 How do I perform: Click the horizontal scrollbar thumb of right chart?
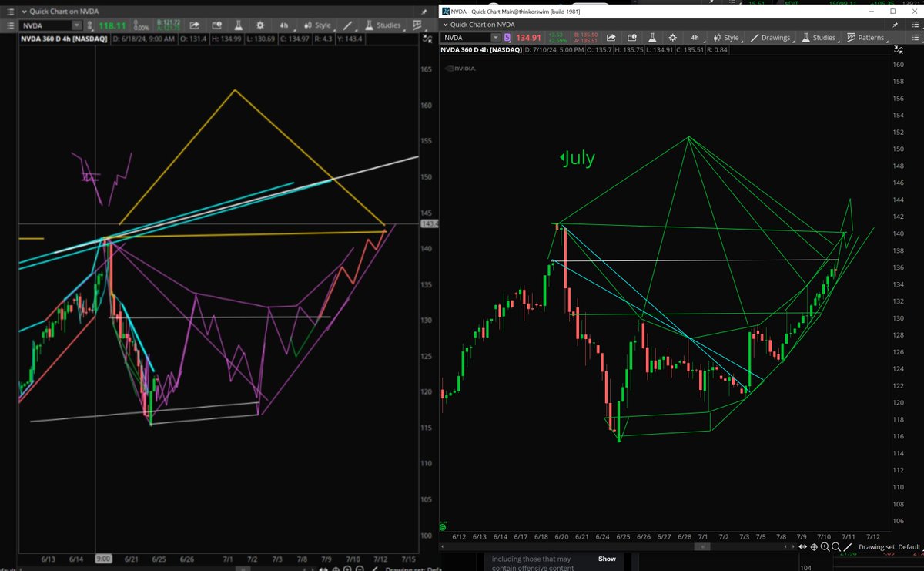[x=702, y=546]
